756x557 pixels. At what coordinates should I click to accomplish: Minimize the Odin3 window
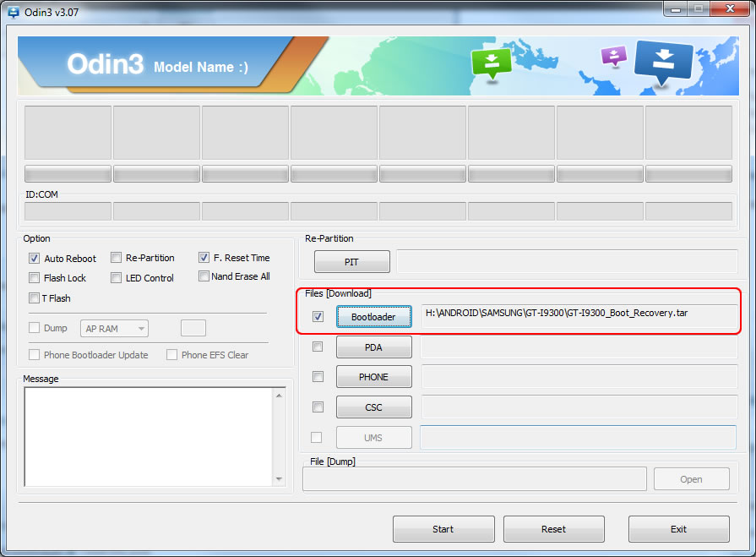(676, 8)
